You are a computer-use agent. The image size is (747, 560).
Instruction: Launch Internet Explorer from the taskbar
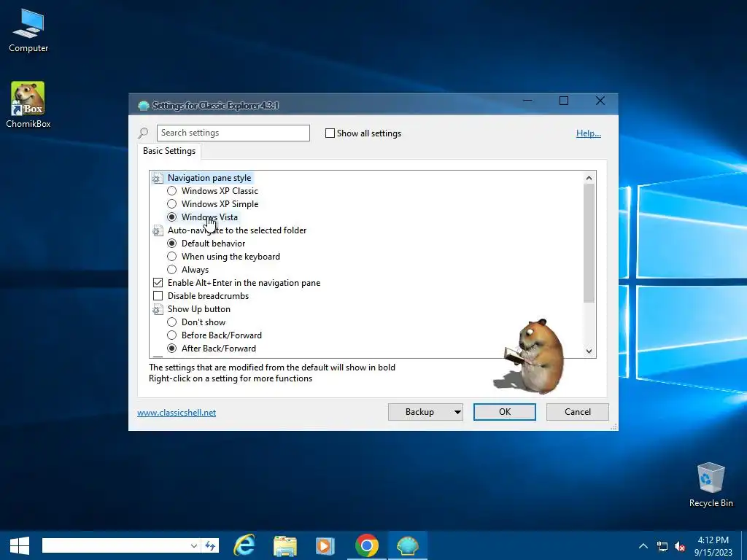[244, 545]
